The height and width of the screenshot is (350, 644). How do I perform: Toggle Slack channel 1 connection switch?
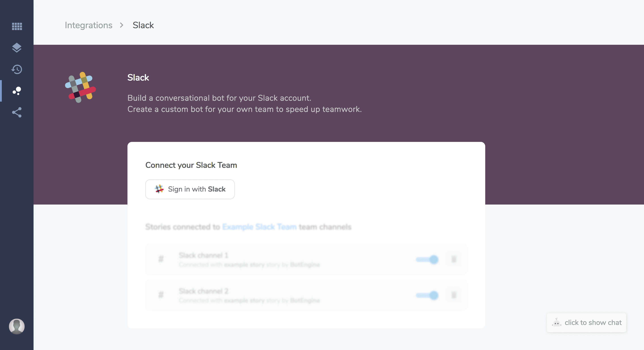[427, 259]
